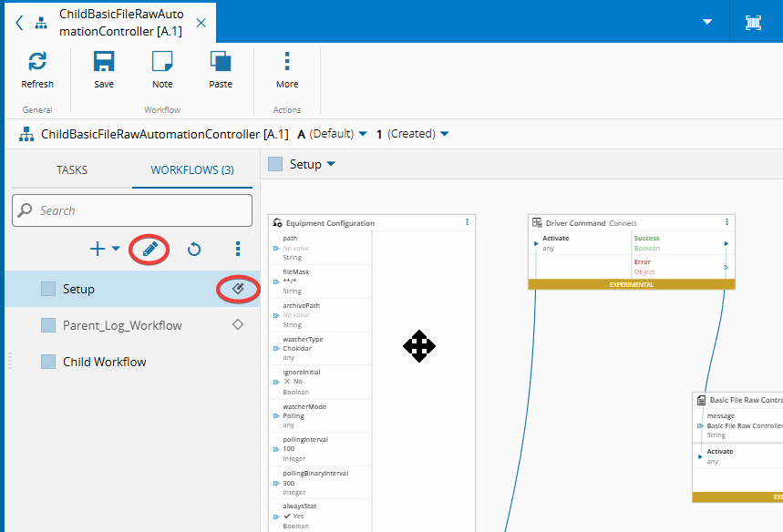This screenshot has height=532, width=783.
Task: Tick the Parent_Log_Workflow checkbox
Action: [x=48, y=325]
